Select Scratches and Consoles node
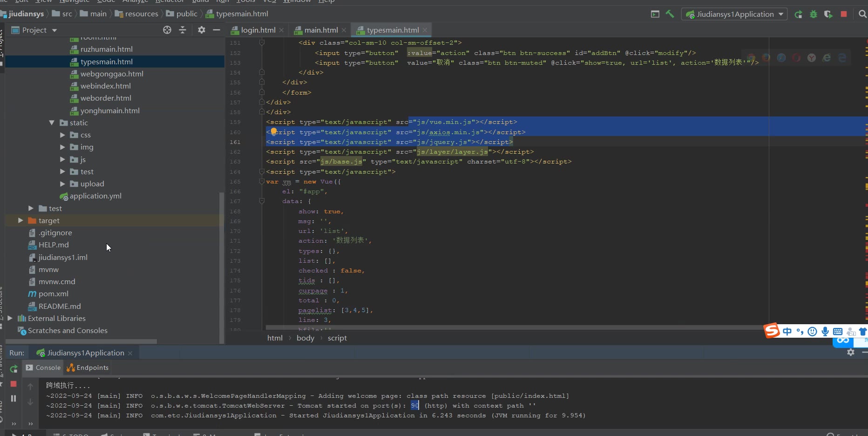 [x=68, y=330]
